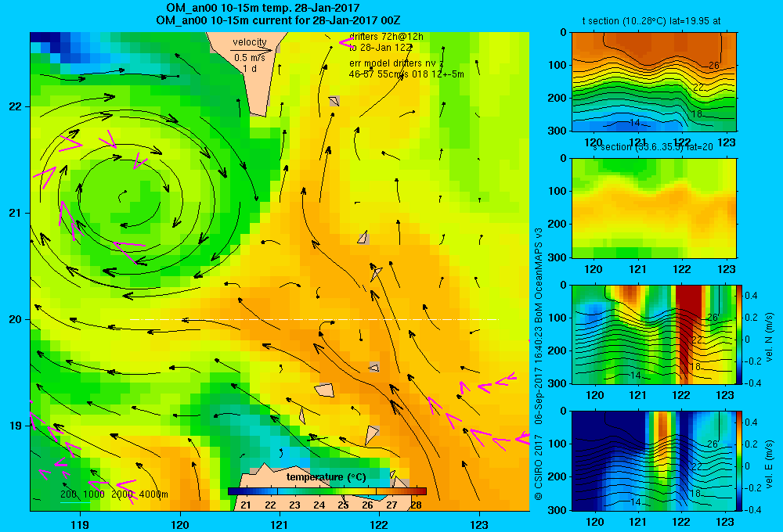
Task: Click longitude axis label '123' on main map
Action: tap(479, 524)
